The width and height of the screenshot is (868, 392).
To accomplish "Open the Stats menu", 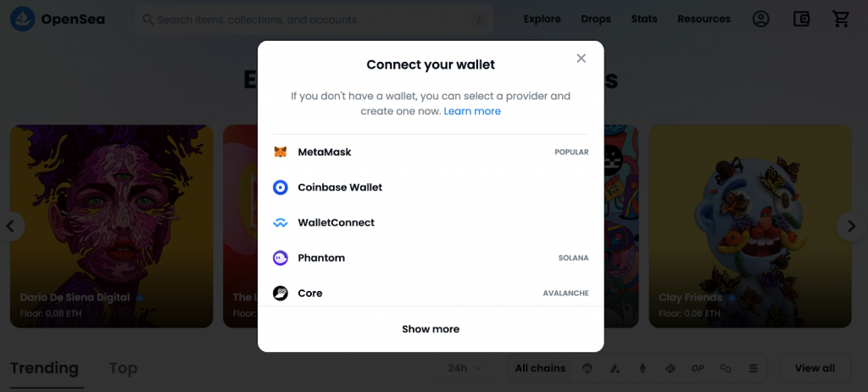I will (644, 19).
